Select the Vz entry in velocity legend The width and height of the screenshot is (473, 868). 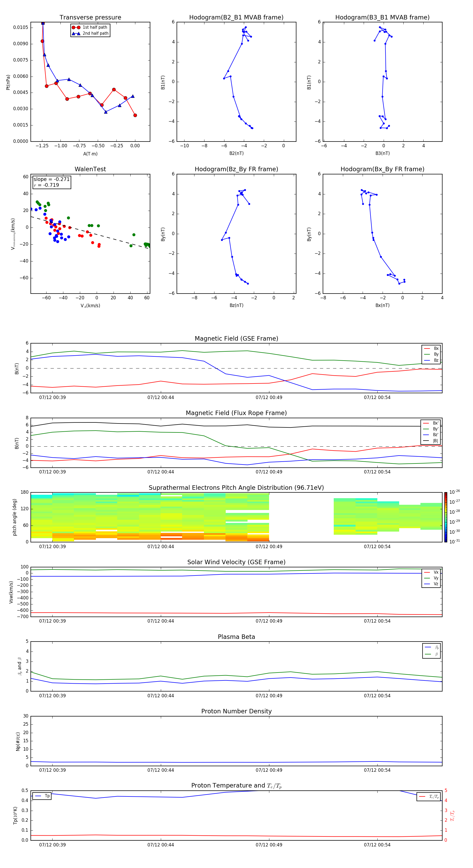point(431,584)
